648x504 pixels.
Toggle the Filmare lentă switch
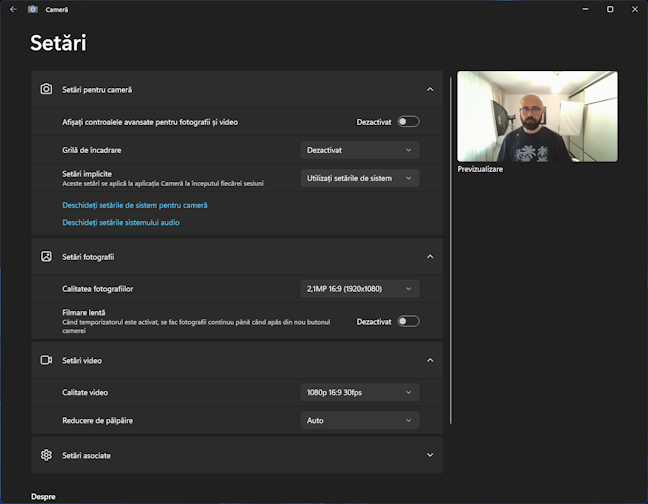coord(408,321)
